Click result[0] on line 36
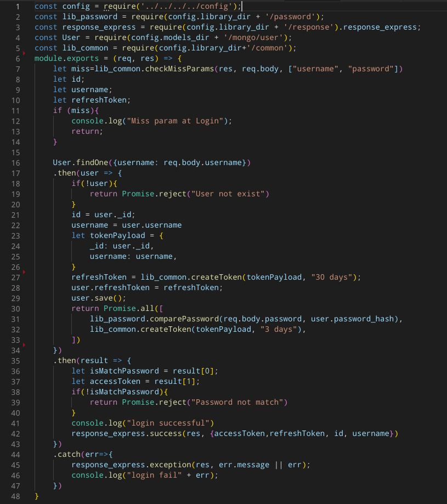 193,371
